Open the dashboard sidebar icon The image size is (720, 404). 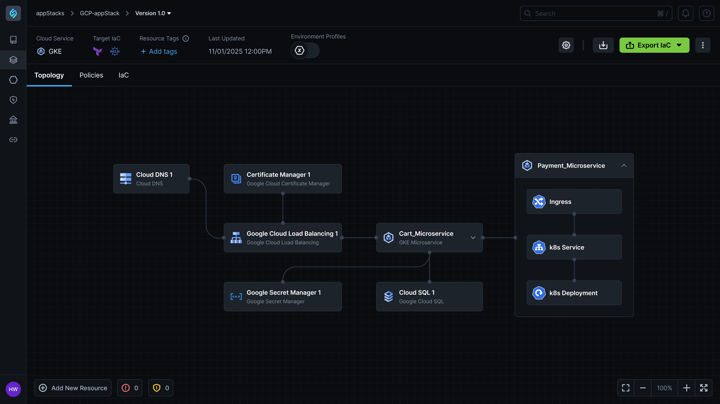[x=13, y=40]
